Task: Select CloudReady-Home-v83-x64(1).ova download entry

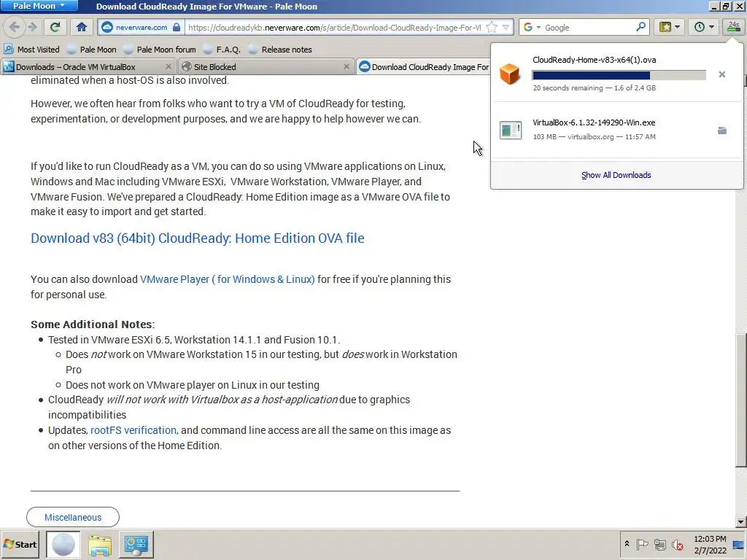Action: point(617,74)
